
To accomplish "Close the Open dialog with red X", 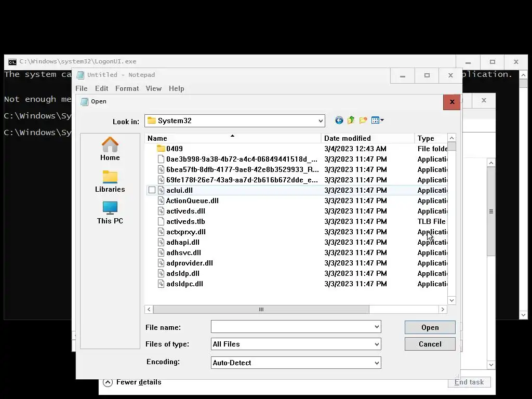I will 452,102.
